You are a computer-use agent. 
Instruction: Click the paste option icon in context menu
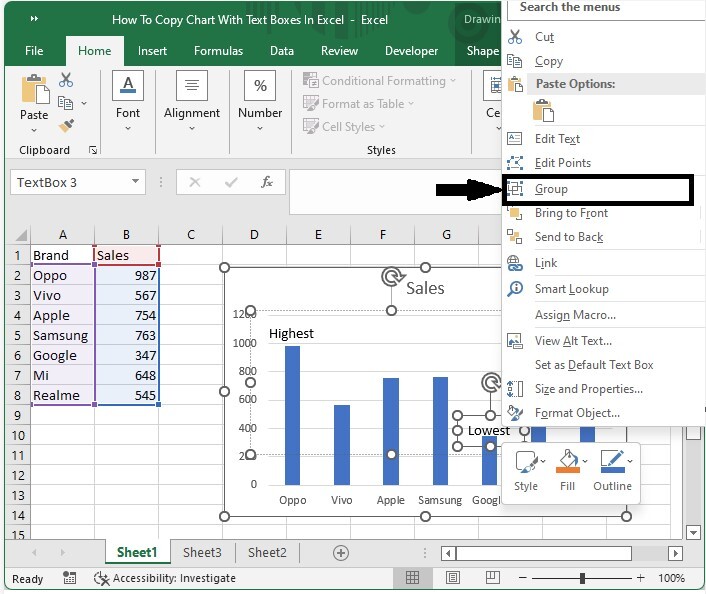point(543,110)
